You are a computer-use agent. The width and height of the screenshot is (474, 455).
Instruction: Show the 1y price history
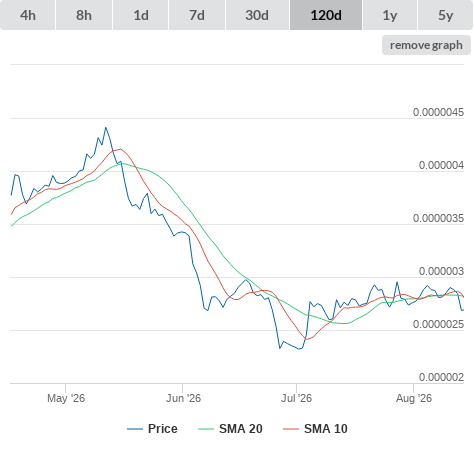tap(390, 15)
